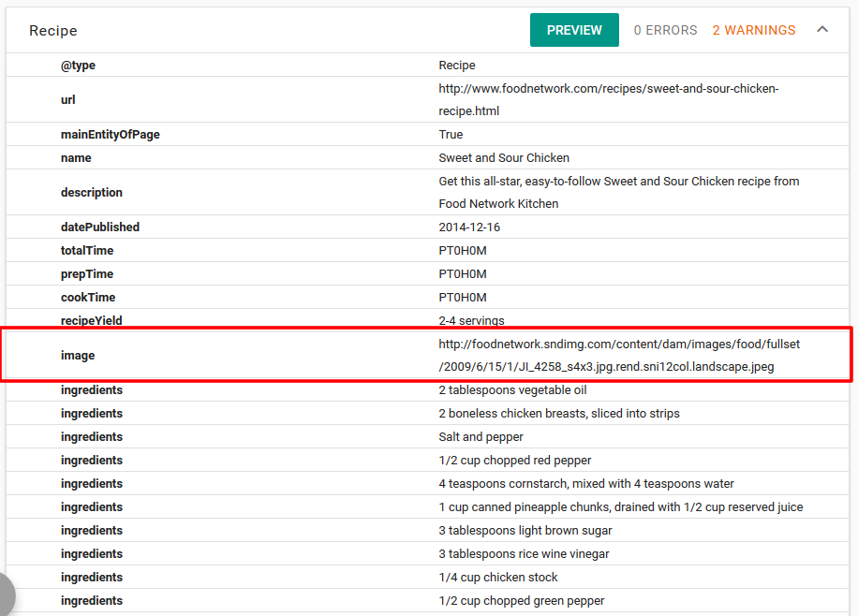Click the @type row
Viewport: 858px width, 616px height.
pos(429,66)
